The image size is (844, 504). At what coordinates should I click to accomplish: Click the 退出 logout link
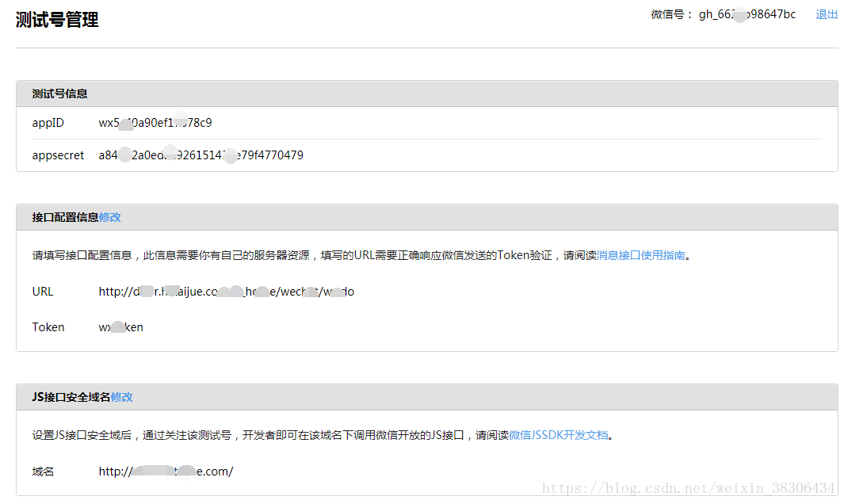[x=827, y=14]
